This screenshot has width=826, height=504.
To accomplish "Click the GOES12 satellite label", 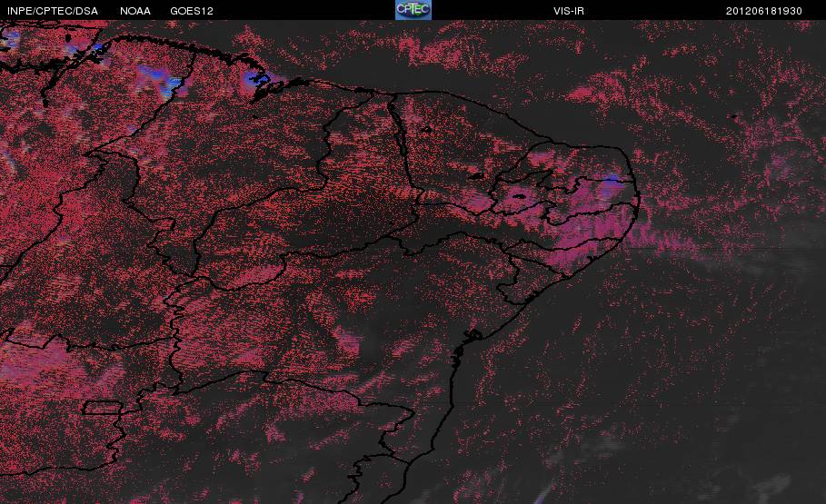I will coord(192,11).
